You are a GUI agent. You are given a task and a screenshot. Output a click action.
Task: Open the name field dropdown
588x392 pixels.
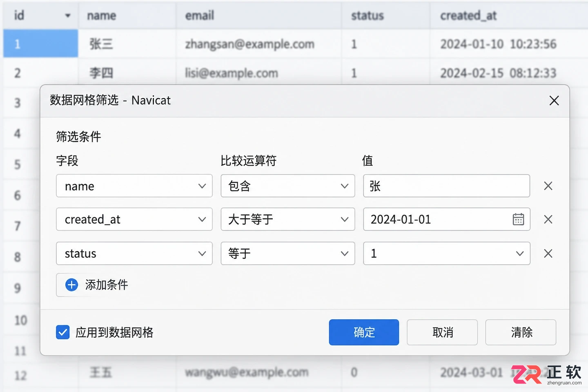point(134,186)
